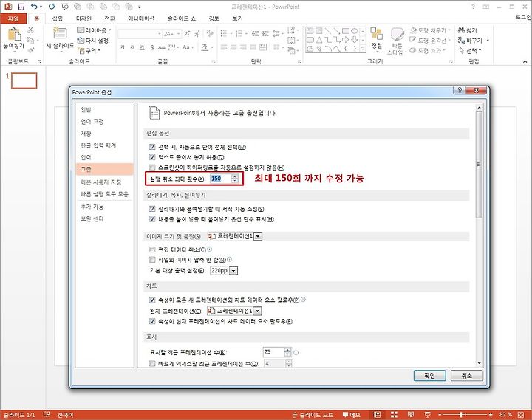Click the Save icon in quick access toolbar
This screenshot has width=532, height=420.
pos(21,7)
